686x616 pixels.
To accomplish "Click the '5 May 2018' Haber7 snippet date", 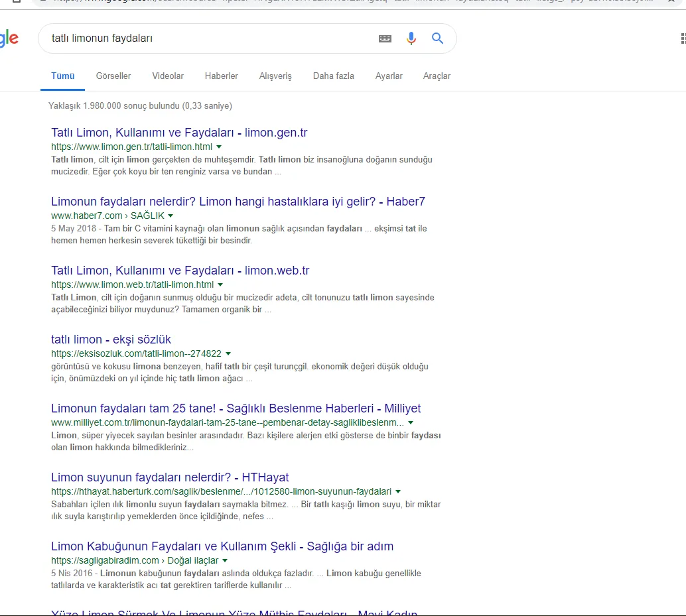I will [74, 229].
